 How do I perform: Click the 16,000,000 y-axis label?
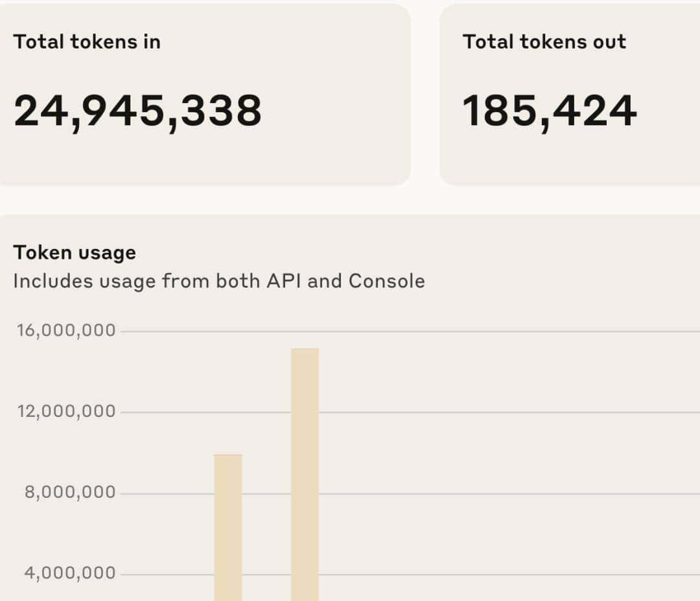click(x=66, y=331)
